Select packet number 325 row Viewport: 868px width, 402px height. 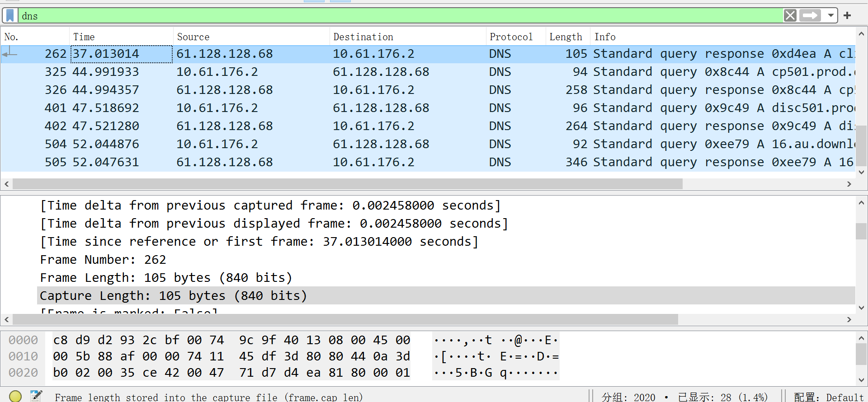click(x=428, y=72)
